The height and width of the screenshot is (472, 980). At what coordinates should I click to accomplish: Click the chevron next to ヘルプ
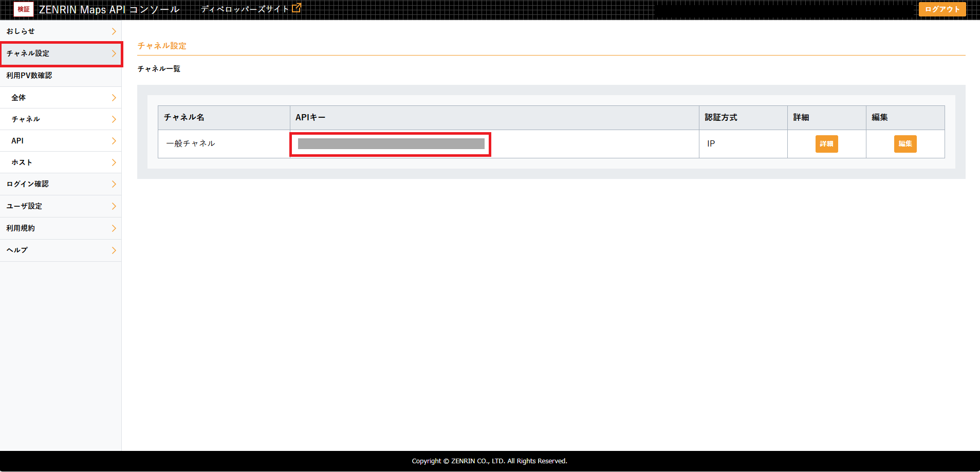click(x=114, y=250)
